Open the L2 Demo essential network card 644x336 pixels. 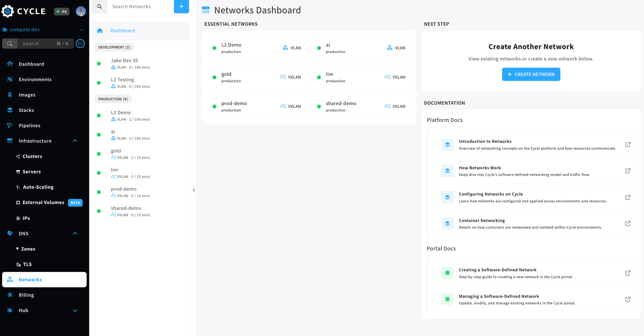pos(257,48)
